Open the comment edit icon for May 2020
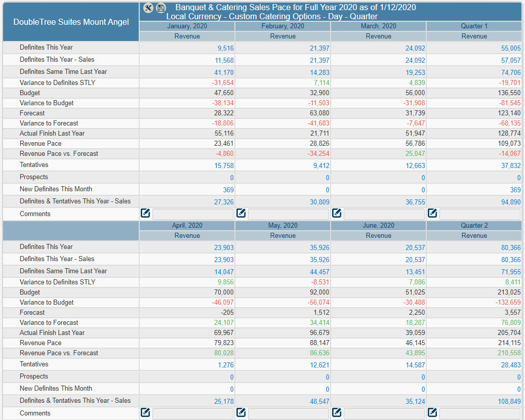 point(241,412)
